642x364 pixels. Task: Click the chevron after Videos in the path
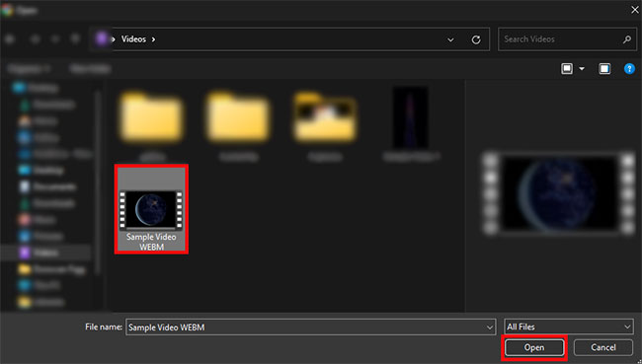click(x=153, y=39)
